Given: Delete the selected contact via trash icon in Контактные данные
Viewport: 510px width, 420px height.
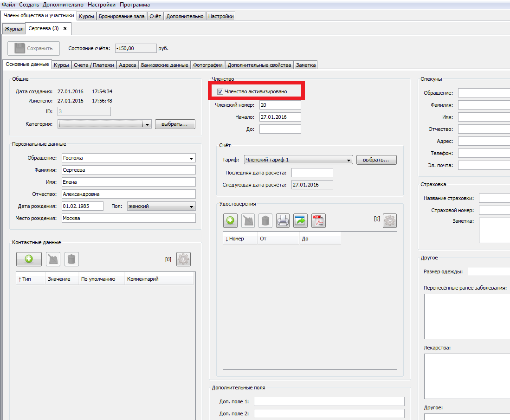Looking at the screenshot, I should (x=71, y=259).
